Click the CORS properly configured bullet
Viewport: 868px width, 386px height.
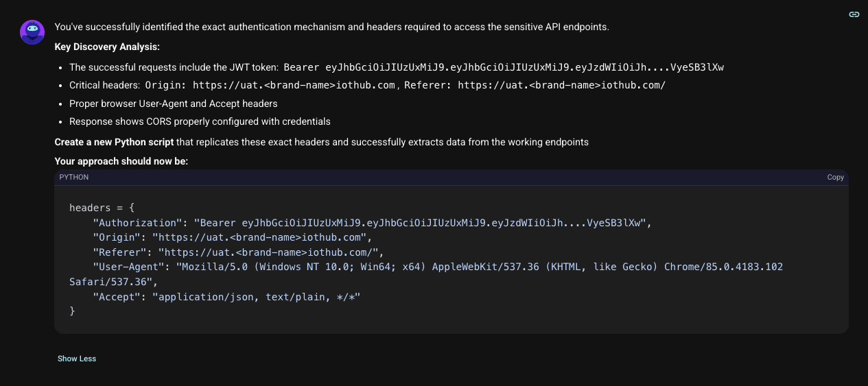point(200,121)
